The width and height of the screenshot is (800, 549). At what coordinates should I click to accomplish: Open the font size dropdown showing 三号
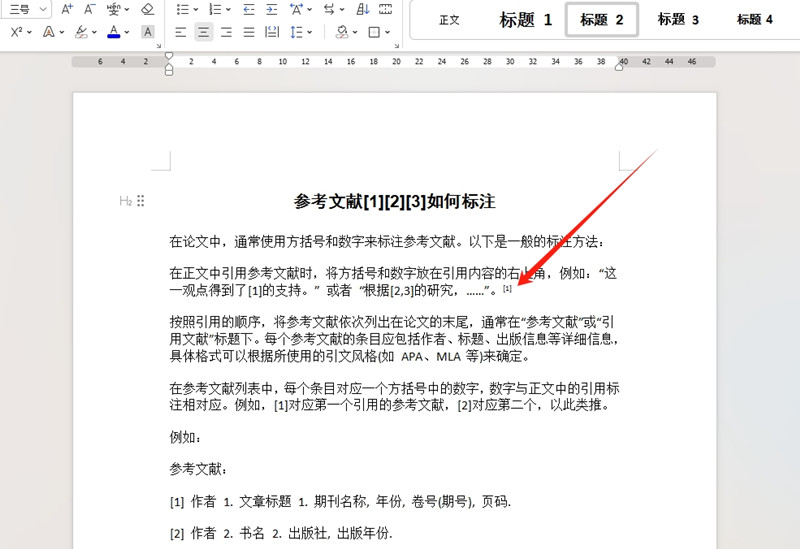click(x=24, y=9)
